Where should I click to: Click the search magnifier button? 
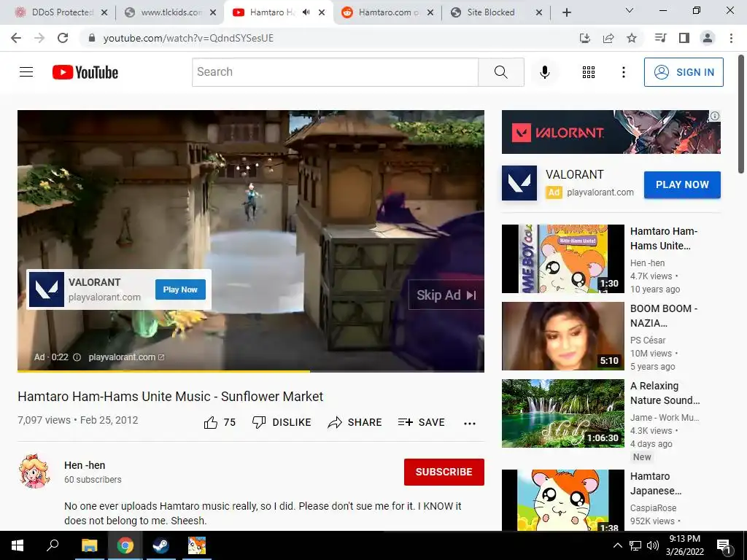tap(500, 72)
